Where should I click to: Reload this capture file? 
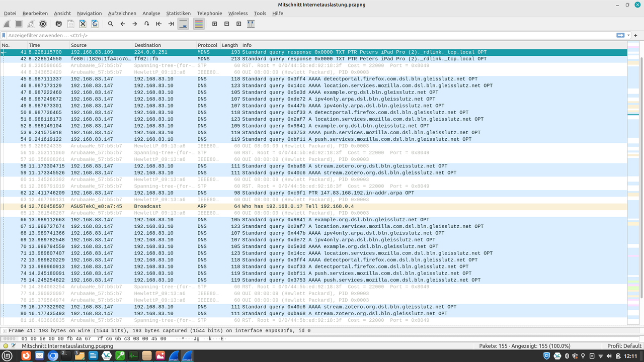(x=95, y=24)
